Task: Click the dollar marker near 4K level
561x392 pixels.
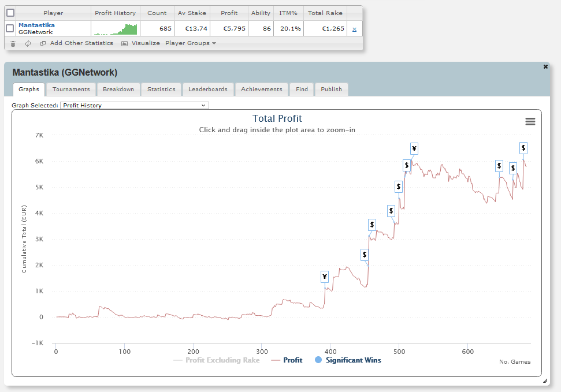Action: coord(391,211)
